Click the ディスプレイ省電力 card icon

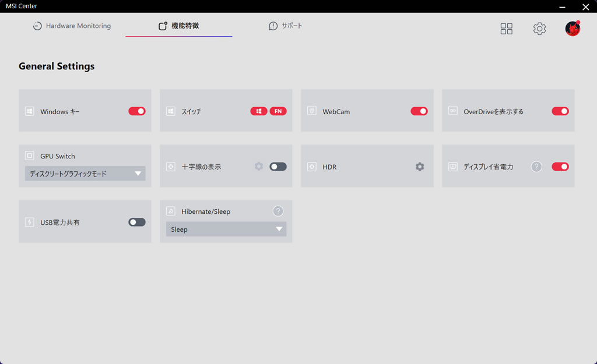(452, 167)
